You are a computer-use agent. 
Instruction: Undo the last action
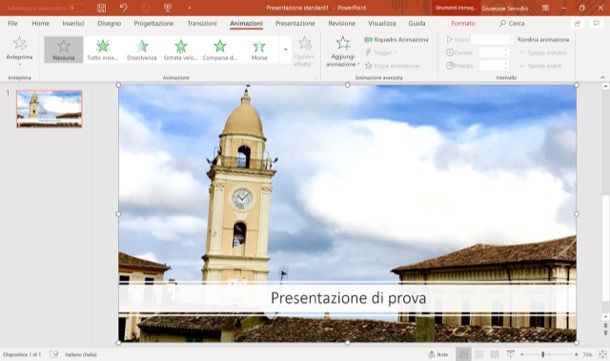[123, 8]
